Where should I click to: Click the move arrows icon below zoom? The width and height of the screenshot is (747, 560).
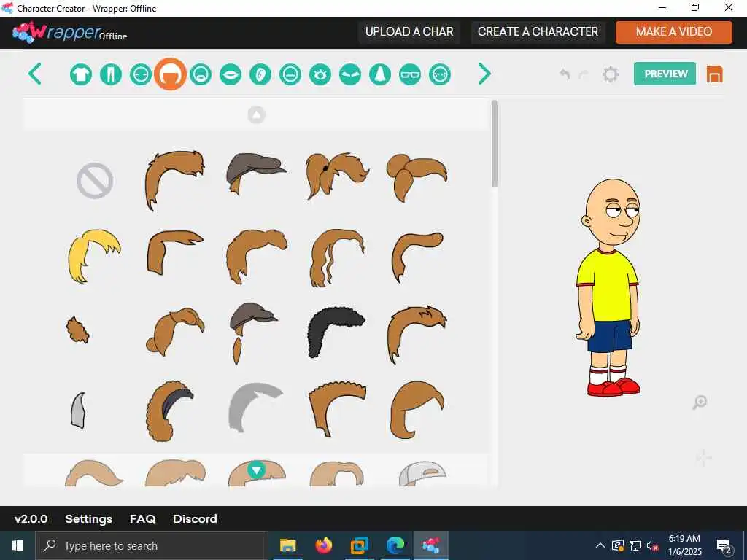point(703,458)
